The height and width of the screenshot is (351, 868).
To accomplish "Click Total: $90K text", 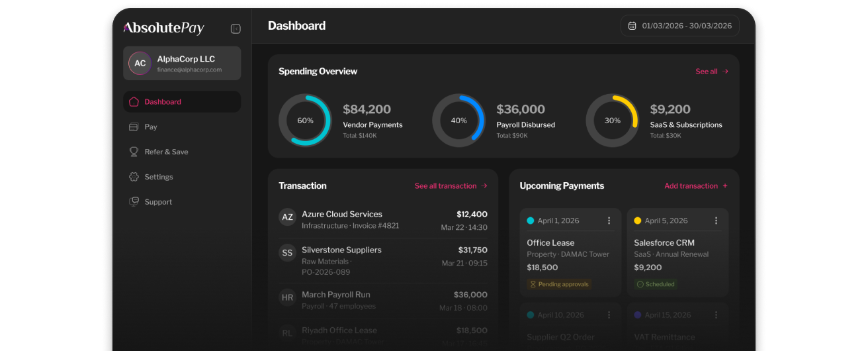I will point(512,136).
